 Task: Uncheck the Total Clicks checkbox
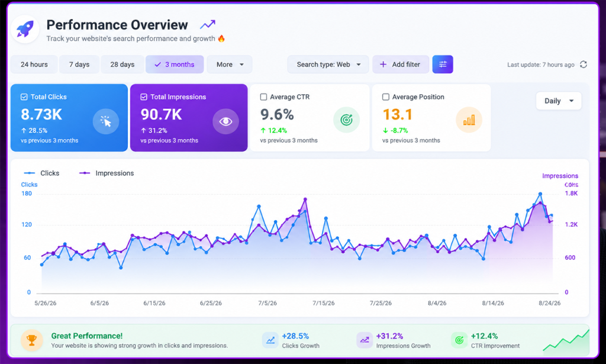coord(24,97)
